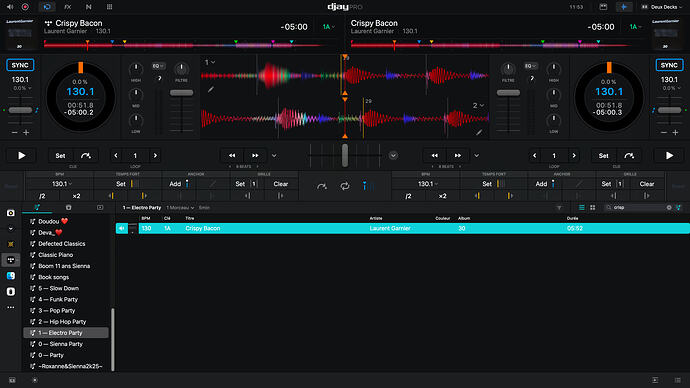The image size is (690, 388).
Task: Edit right deck waveform with pencil icon
Action: tap(479, 132)
